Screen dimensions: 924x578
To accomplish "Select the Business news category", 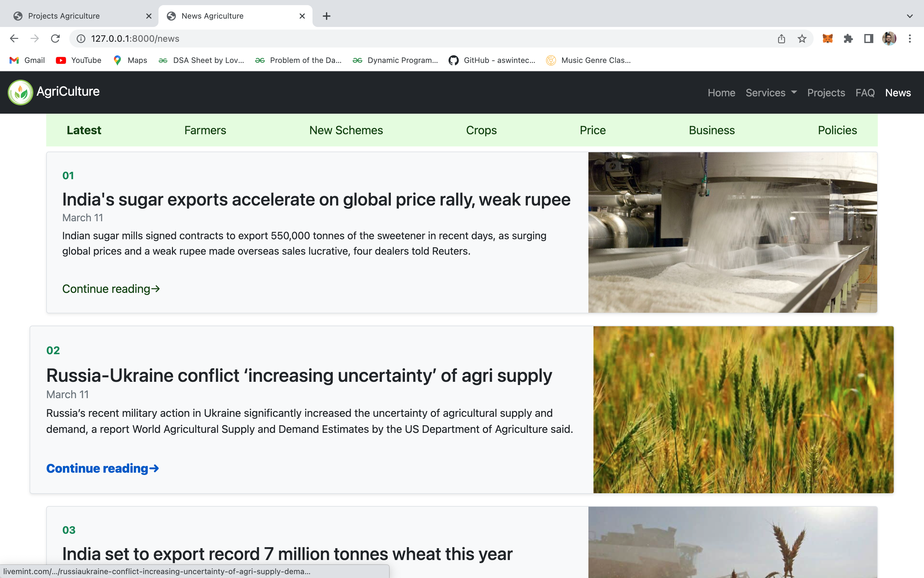I will coord(712,130).
